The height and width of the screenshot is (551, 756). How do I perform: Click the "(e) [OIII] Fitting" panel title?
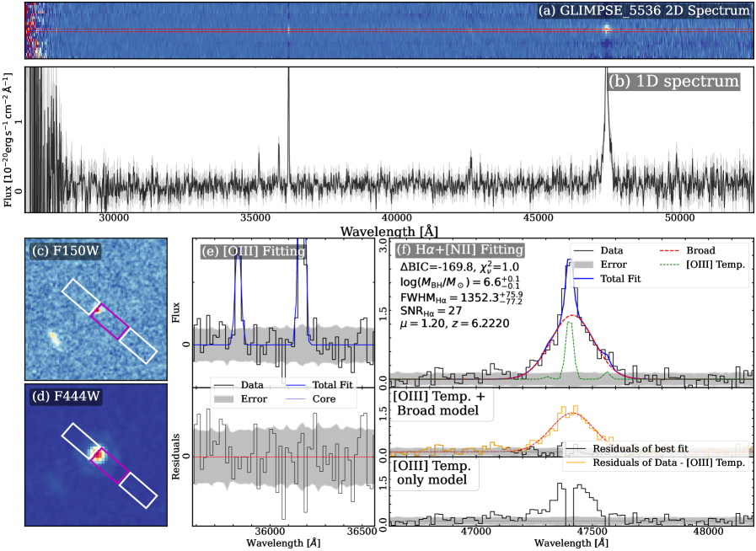253,251
